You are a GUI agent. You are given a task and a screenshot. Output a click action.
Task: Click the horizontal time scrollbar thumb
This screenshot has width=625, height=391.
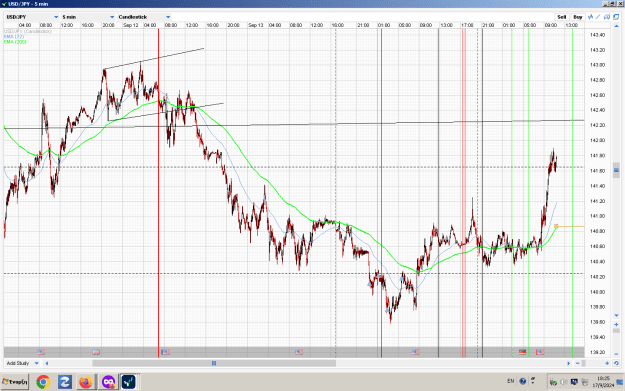click(214, 363)
